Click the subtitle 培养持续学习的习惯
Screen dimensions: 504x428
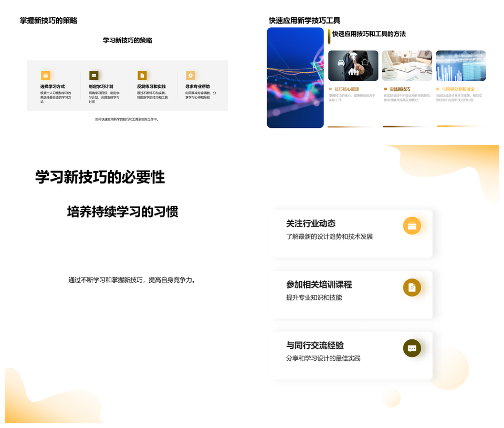click(122, 211)
